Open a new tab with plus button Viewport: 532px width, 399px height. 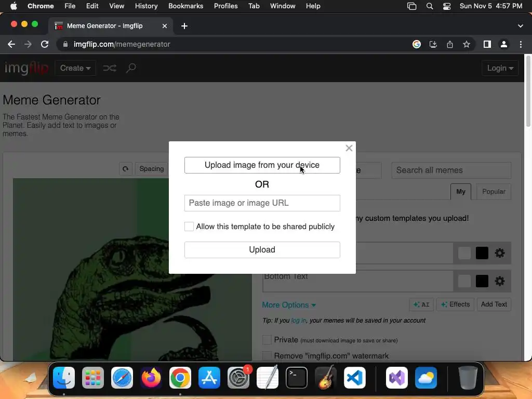(x=184, y=26)
